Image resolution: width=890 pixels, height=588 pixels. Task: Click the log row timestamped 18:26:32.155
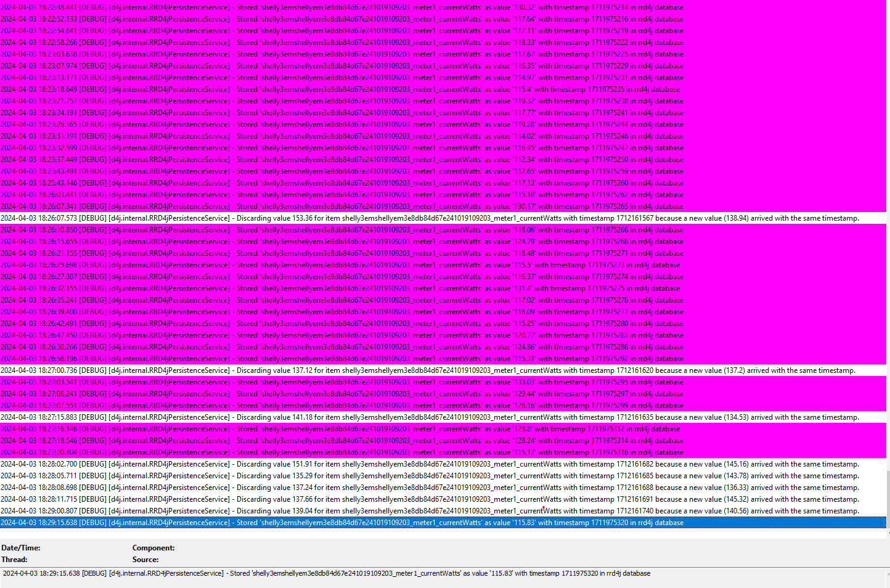click(x=342, y=288)
